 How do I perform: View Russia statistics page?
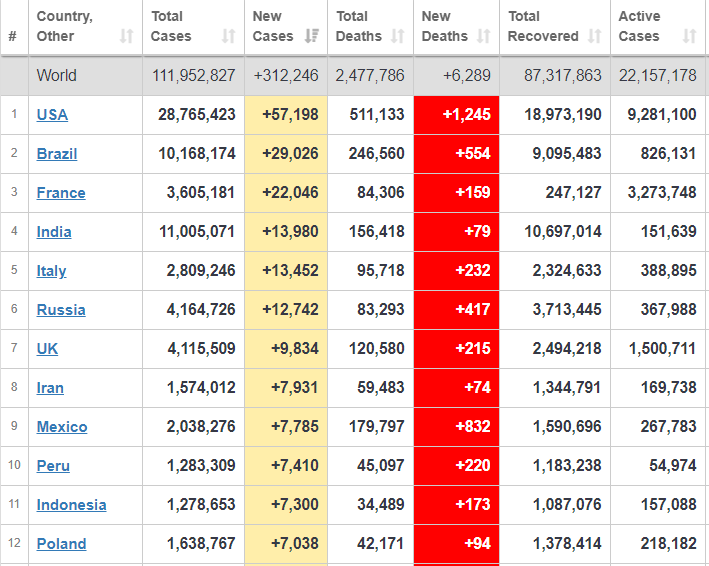(x=61, y=310)
